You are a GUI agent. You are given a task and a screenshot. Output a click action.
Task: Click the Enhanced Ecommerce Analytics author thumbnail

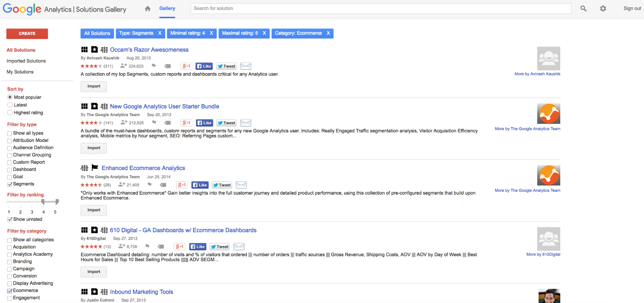pos(549,176)
